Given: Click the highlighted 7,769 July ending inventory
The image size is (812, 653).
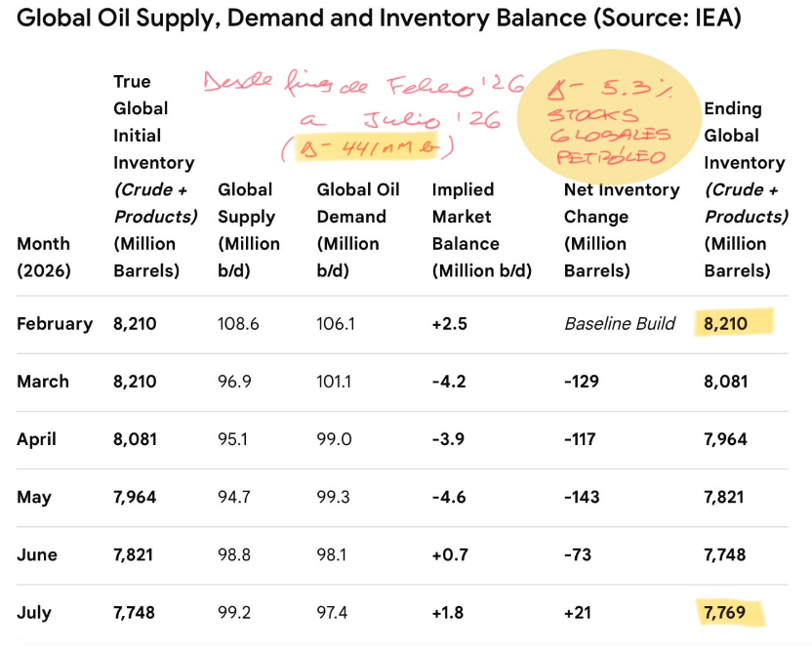Looking at the screenshot, I should tap(724, 613).
